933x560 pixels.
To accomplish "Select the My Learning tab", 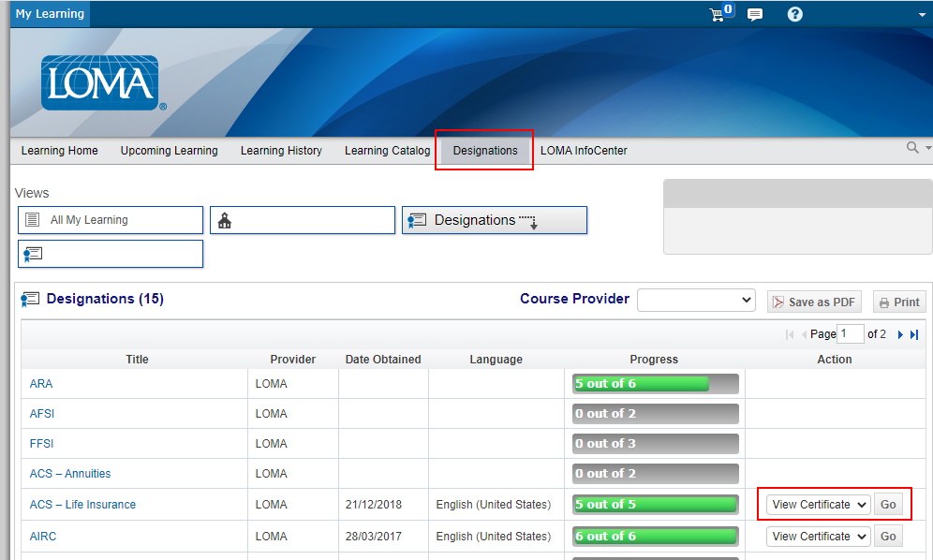I will (x=50, y=14).
